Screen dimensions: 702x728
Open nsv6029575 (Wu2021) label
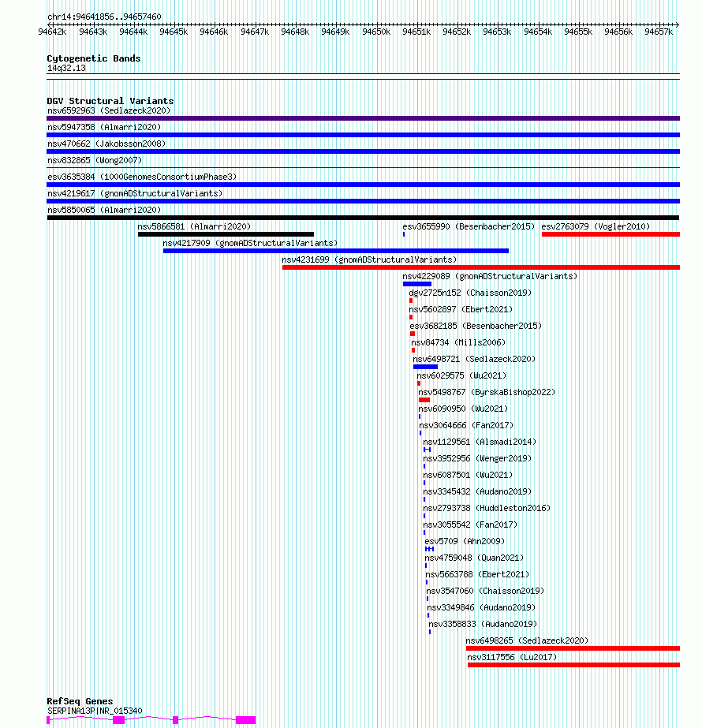tap(461, 375)
